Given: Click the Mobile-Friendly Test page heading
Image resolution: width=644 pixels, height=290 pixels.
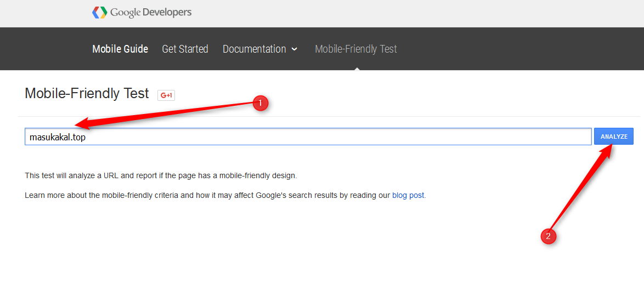Looking at the screenshot, I should pyautogui.click(x=87, y=94).
